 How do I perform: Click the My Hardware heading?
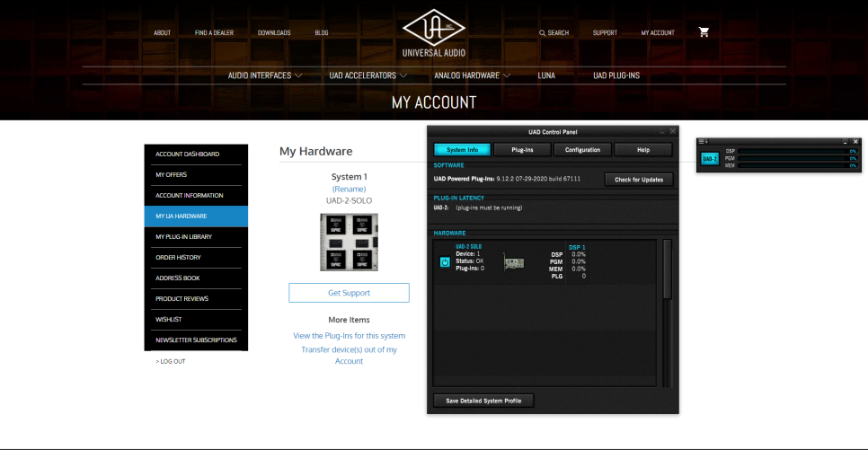(315, 151)
